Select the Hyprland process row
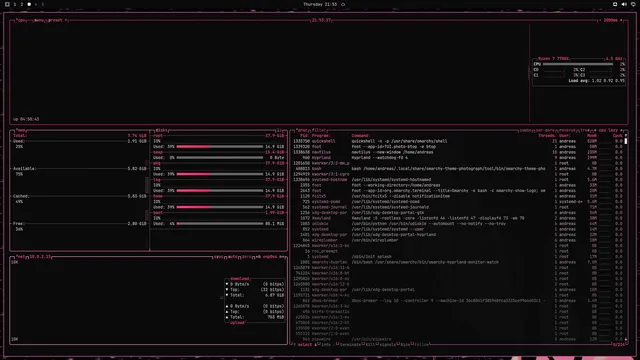 pyautogui.click(x=458, y=158)
